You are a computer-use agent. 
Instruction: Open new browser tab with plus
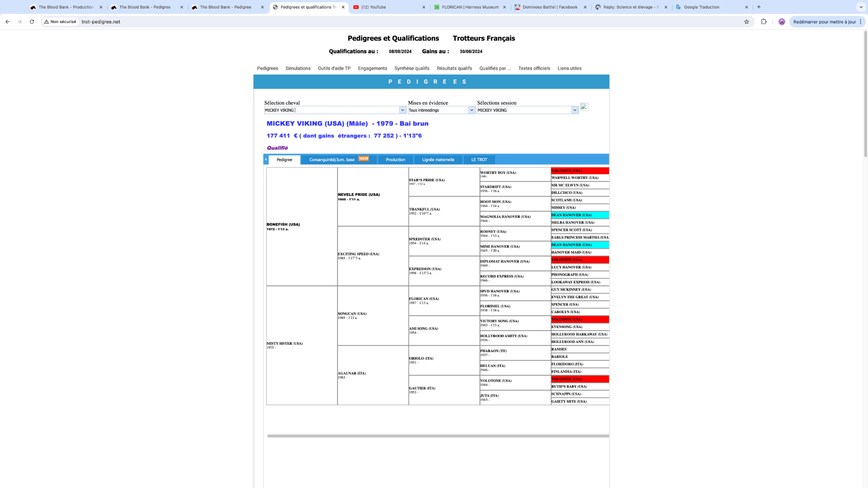759,7
